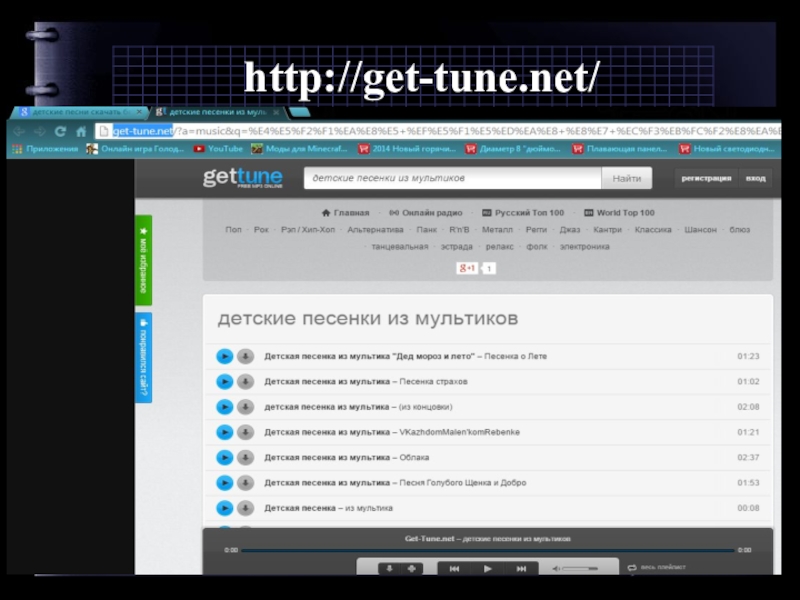Download the VKazhdomMalen'komRebenke track
The image size is (800, 600).
245,432
